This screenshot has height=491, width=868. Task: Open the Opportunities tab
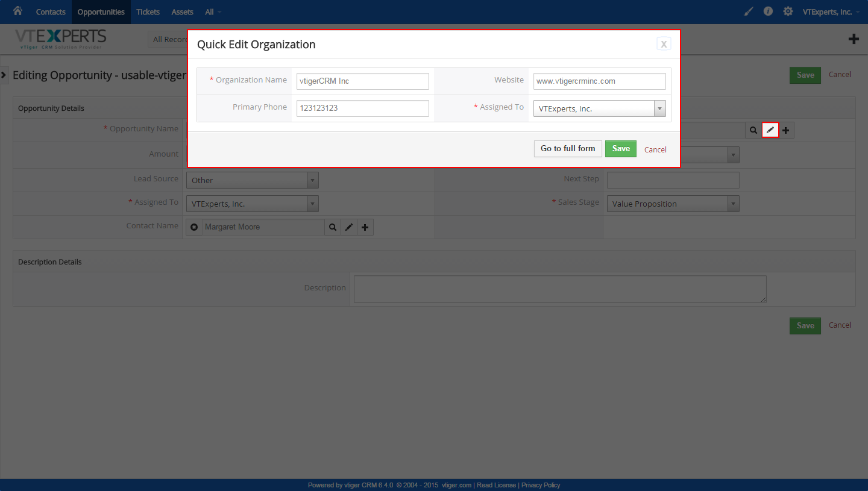[x=101, y=12]
